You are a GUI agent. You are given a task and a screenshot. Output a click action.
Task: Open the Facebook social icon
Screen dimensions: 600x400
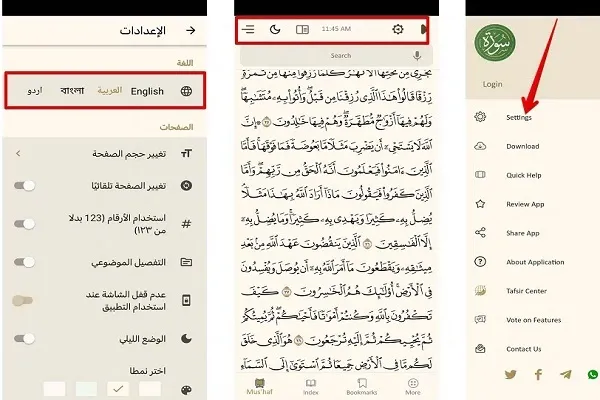click(538, 374)
